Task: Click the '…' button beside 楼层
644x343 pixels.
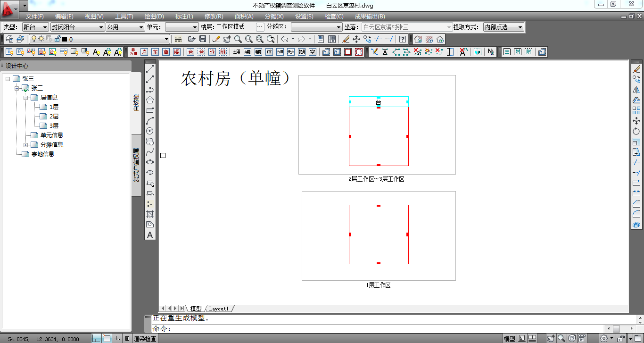Action: pyautogui.click(x=260, y=27)
